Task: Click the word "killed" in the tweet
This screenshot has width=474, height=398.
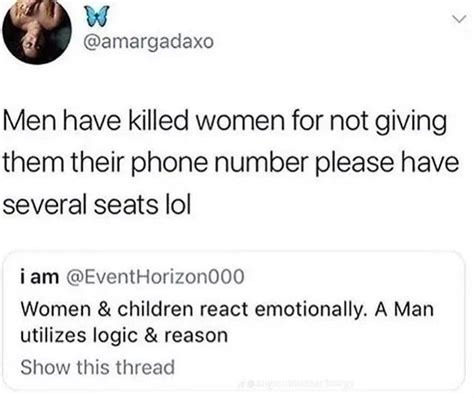Action: click(158, 121)
